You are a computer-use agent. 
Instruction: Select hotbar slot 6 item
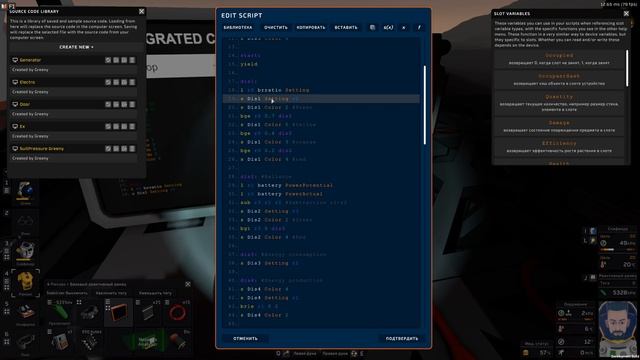(25, 341)
